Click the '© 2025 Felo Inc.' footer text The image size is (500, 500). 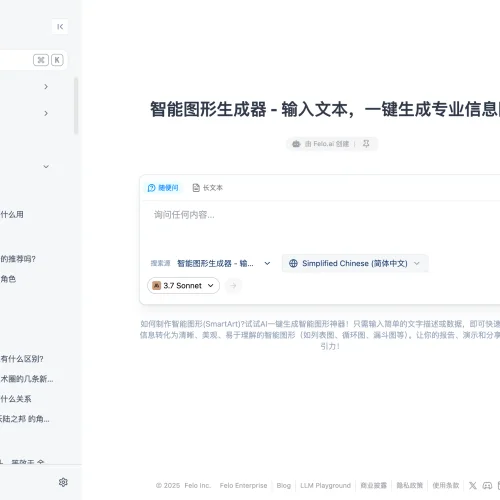[183, 485]
